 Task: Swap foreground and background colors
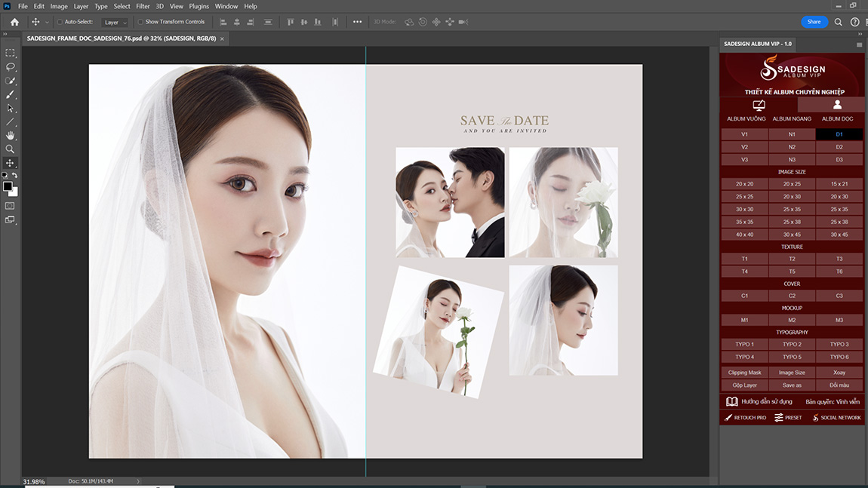coord(14,176)
